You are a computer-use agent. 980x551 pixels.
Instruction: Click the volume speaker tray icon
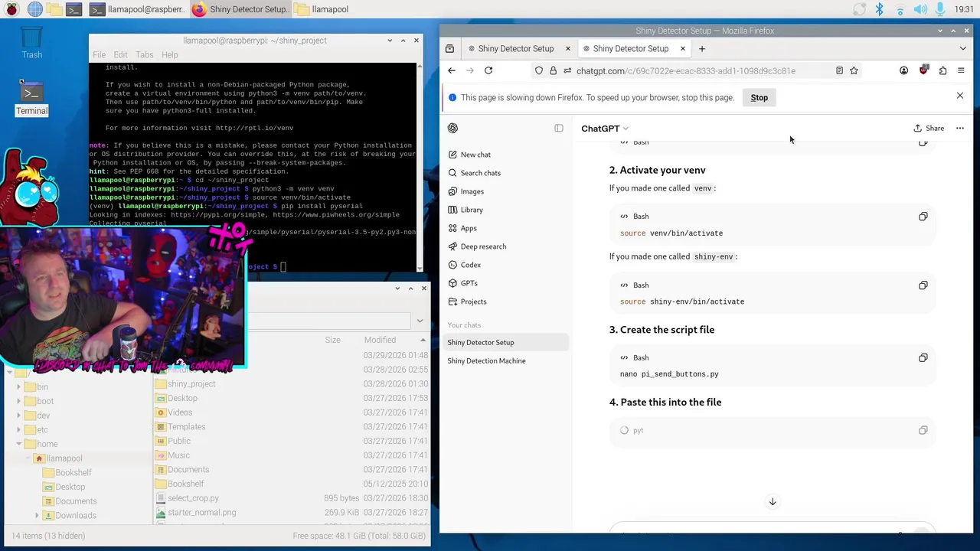(920, 9)
